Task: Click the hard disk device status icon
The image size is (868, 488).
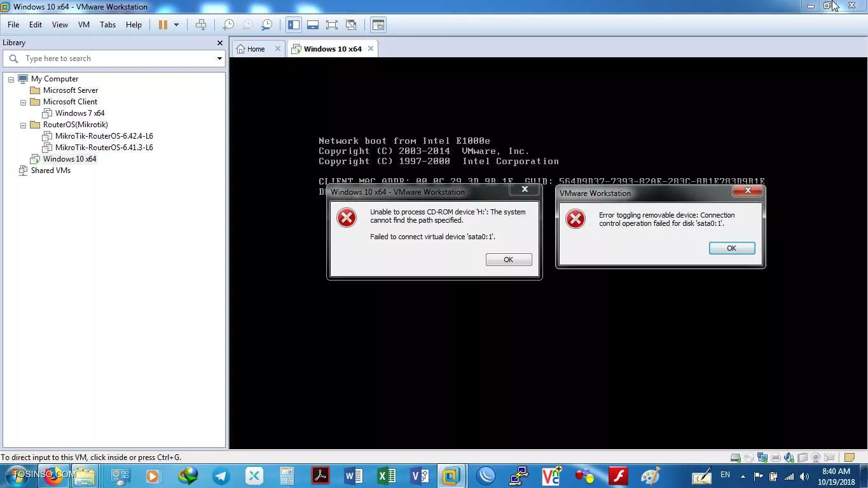Action: point(735,457)
